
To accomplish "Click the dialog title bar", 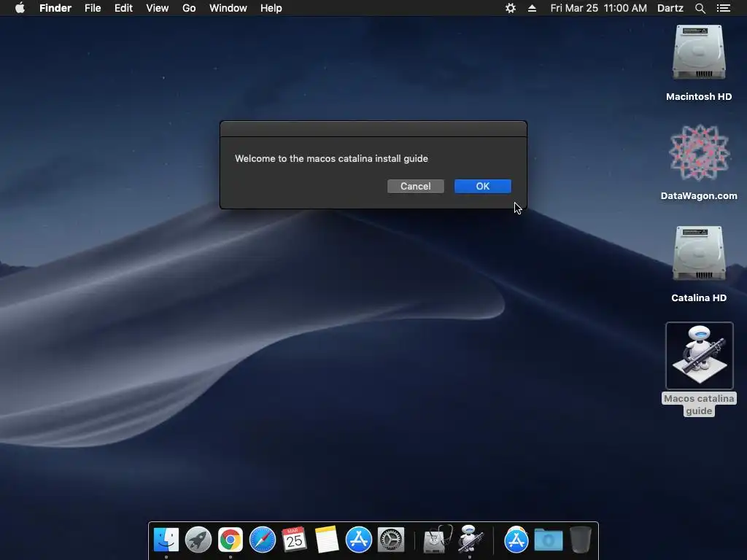I will coord(373,129).
